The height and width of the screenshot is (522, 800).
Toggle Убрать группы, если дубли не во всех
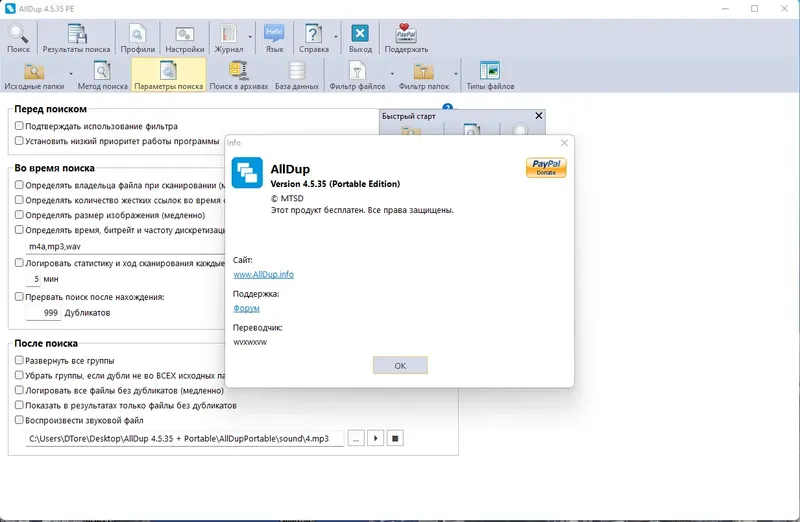click(x=19, y=375)
